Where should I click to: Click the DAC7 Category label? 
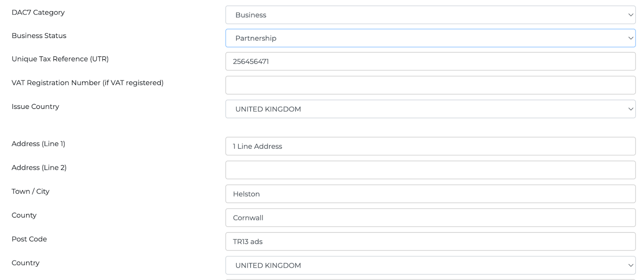coord(38,12)
